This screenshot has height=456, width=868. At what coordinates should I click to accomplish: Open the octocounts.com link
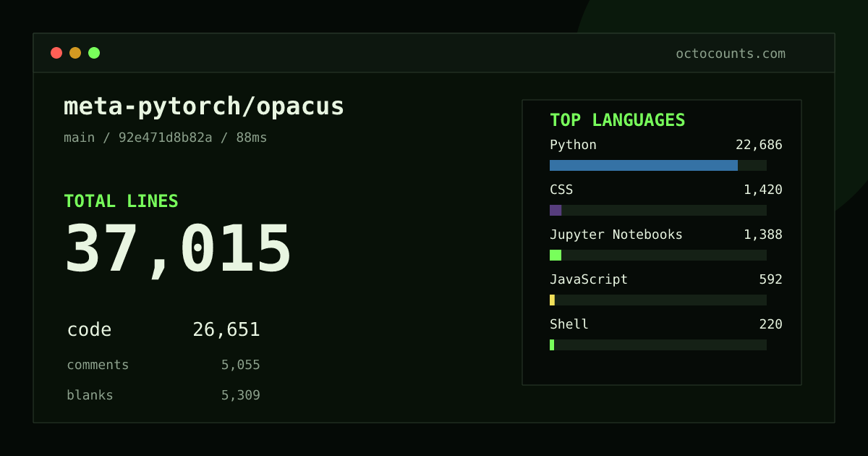[731, 54]
